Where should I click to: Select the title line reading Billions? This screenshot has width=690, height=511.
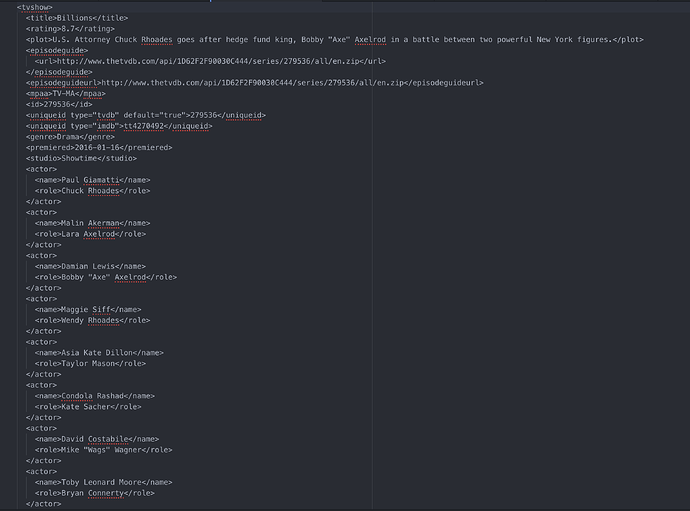(x=77, y=18)
